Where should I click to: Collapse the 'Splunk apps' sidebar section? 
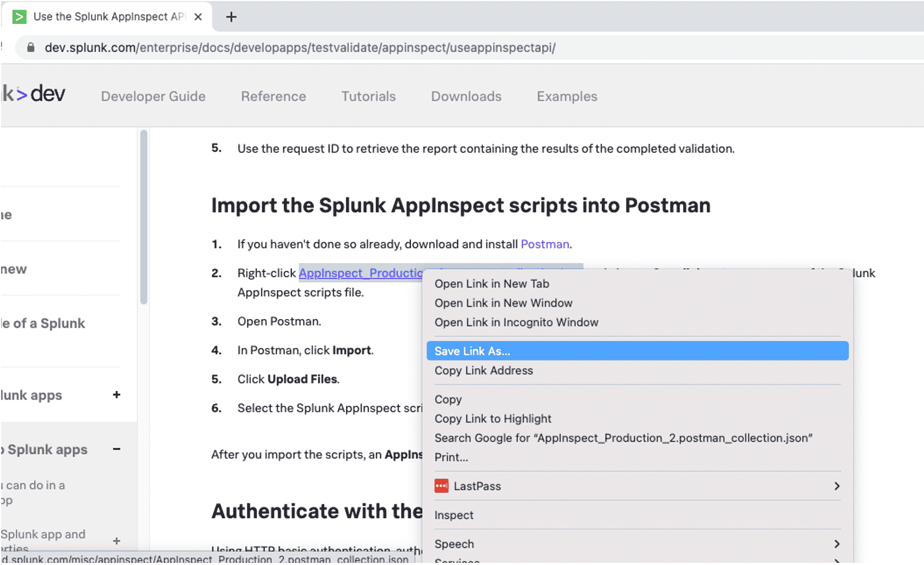coord(116,449)
